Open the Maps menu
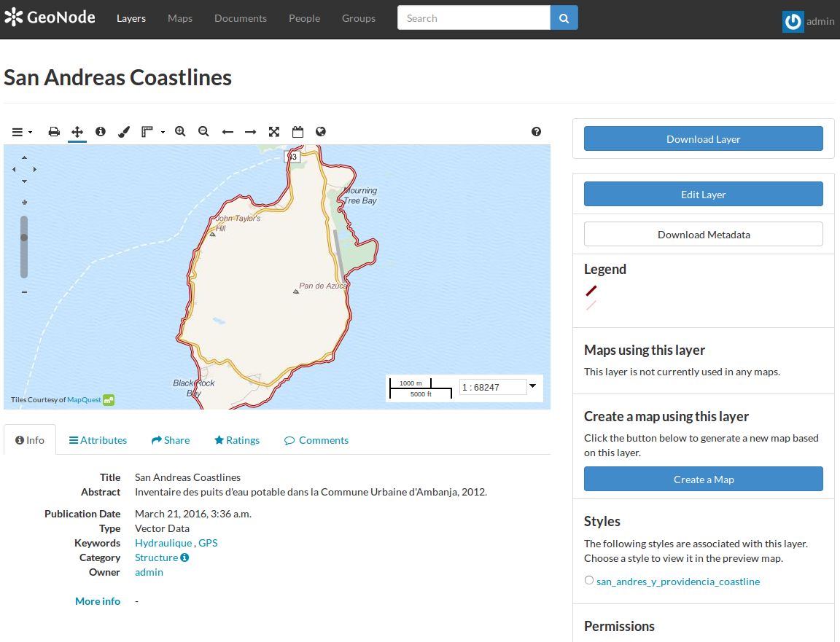Screen dimensions: 840x642 coord(180,18)
